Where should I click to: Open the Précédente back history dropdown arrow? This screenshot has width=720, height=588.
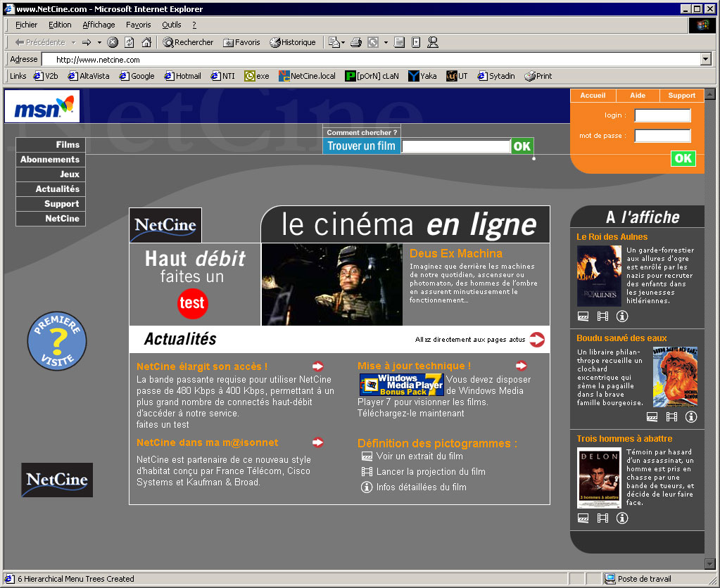[x=73, y=42]
